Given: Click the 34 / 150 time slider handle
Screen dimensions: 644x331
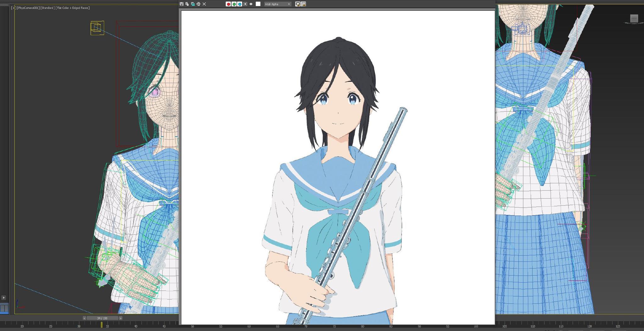Looking at the screenshot, I should [x=102, y=318].
